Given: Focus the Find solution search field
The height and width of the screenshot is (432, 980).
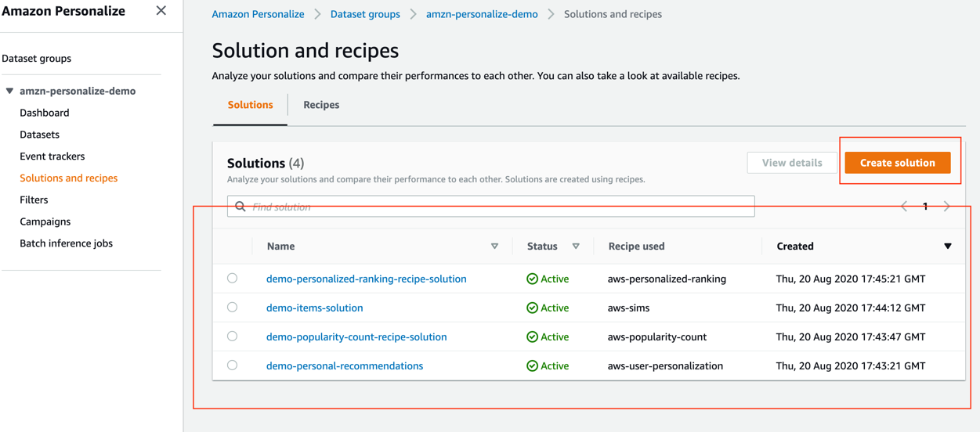Looking at the screenshot, I should click(491, 207).
